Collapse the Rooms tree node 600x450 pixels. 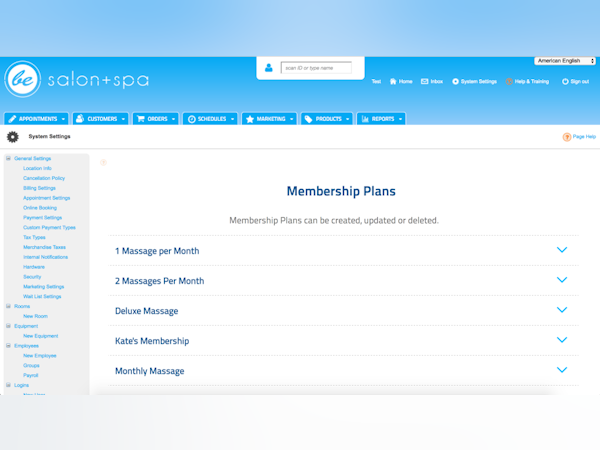pyautogui.click(x=8, y=306)
